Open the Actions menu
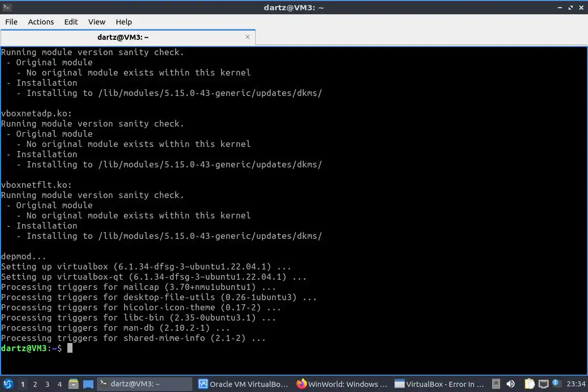The width and height of the screenshot is (588, 392). point(41,22)
